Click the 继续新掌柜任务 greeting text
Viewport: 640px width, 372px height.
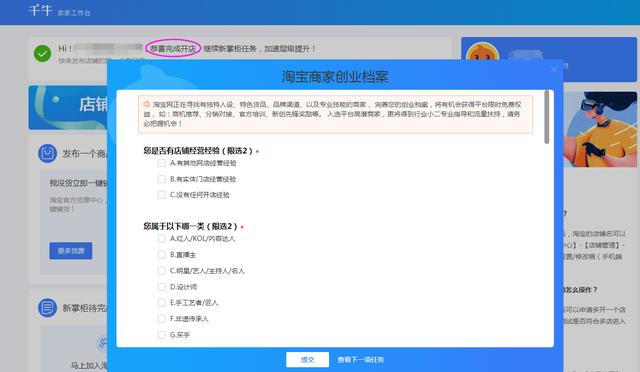260,49
